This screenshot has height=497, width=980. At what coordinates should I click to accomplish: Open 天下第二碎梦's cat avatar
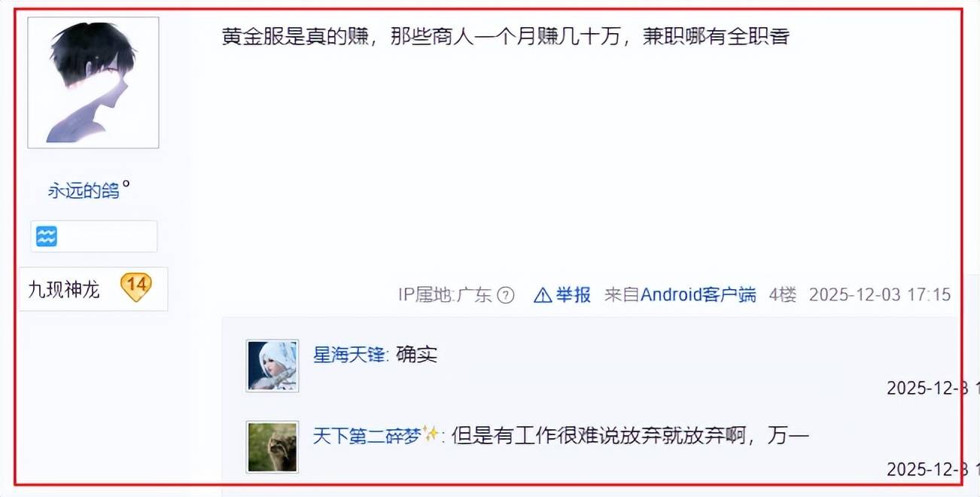pos(272,447)
